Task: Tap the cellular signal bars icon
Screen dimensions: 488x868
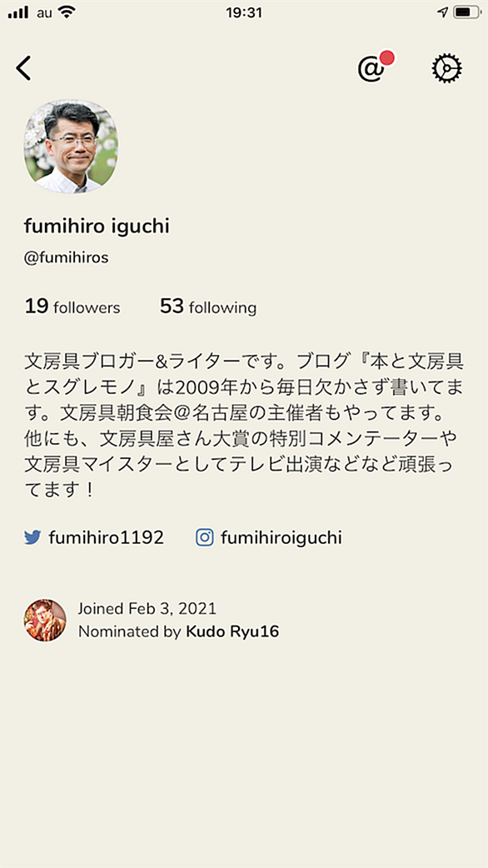Action: (18, 12)
